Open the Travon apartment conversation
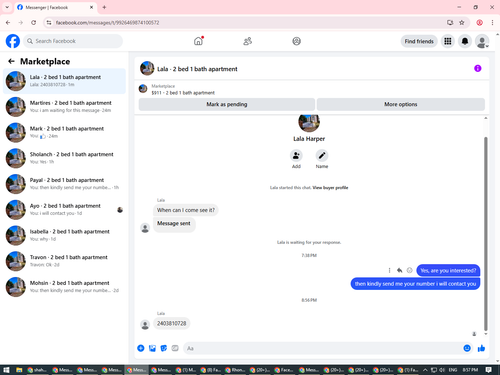Viewport: 500px width, 375px height. point(64,261)
